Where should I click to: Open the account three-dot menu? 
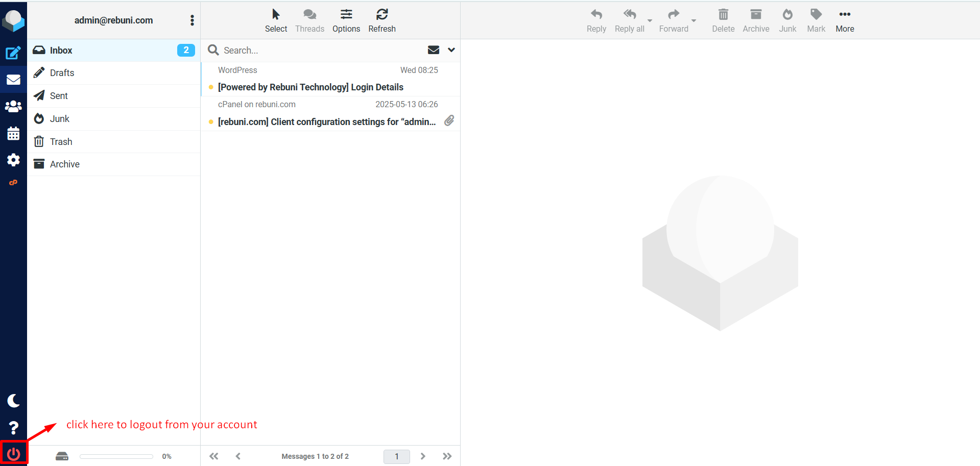click(192, 20)
